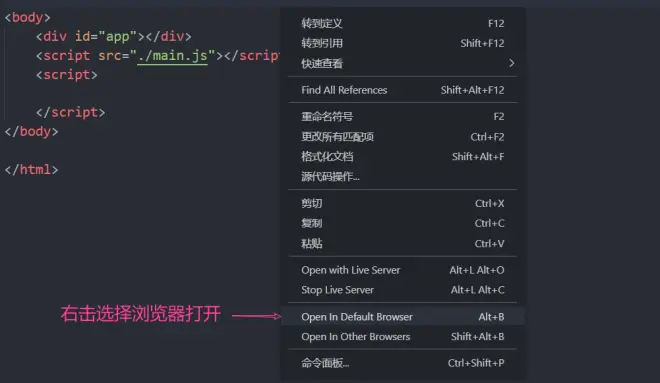Screen dimensions: 660x383
Task: Expand the 快速查看 submenu arrow
Action: point(511,63)
